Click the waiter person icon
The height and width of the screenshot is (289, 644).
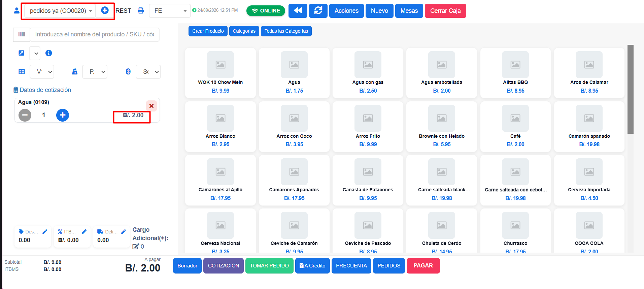tap(75, 72)
